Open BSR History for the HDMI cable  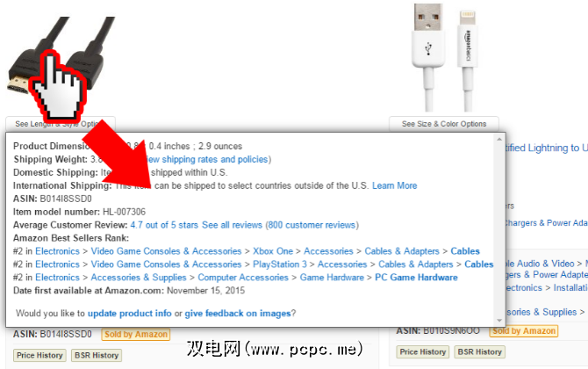pyautogui.click(x=97, y=355)
